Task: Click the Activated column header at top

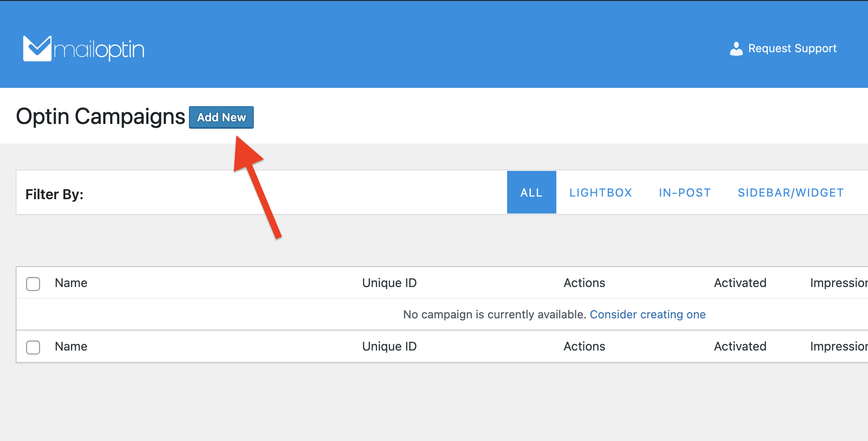Action: click(x=740, y=283)
